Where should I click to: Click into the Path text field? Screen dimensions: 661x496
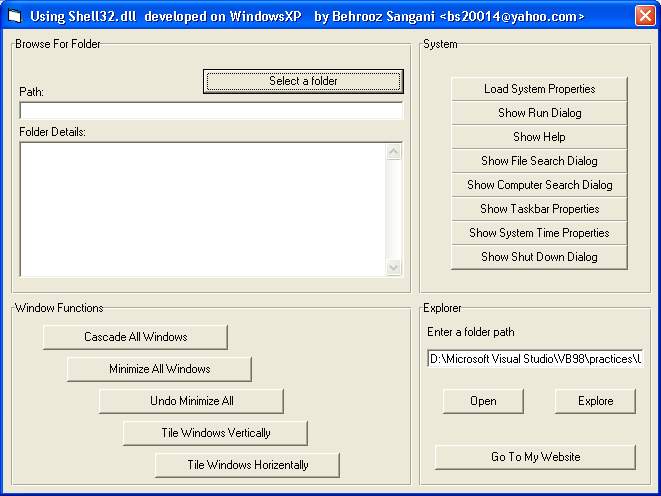coord(210,111)
